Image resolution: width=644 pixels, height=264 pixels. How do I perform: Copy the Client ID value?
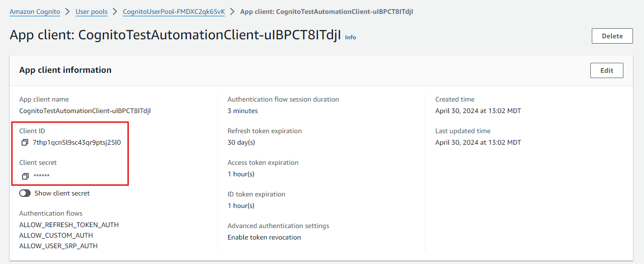(25, 142)
